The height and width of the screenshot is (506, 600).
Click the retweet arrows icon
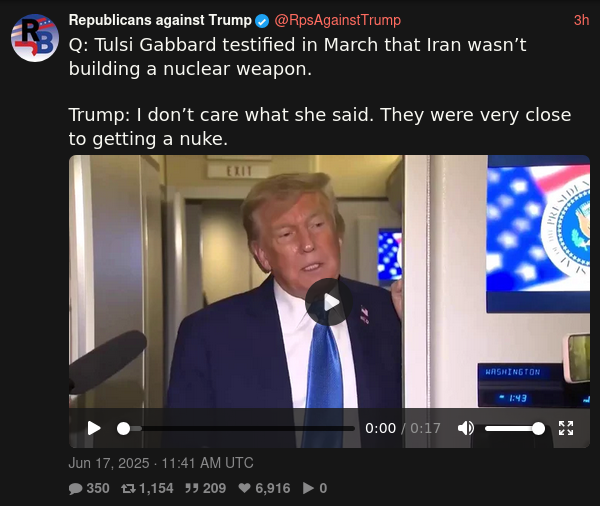point(128,488)
